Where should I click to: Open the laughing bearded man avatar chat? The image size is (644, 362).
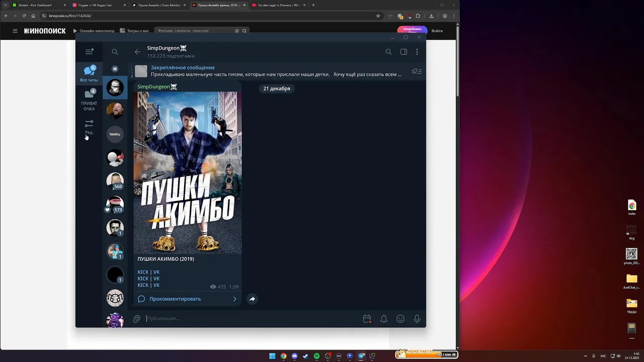click(115, 111)
